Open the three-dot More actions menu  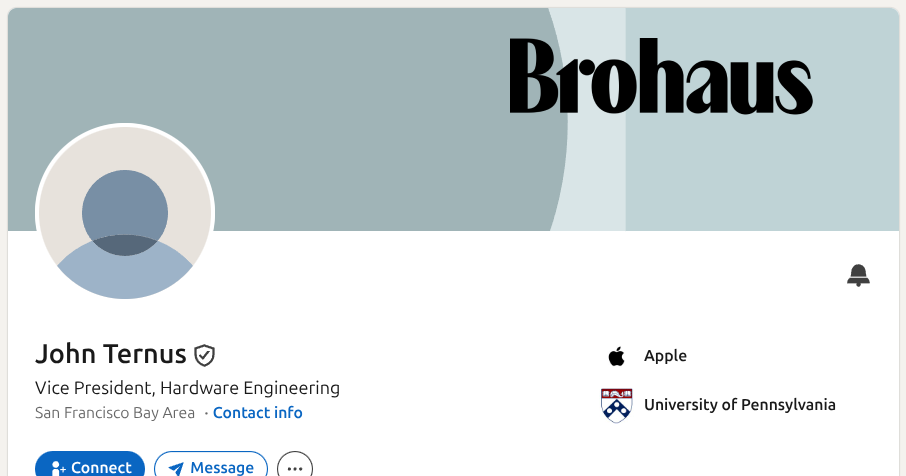click(295, 467)
